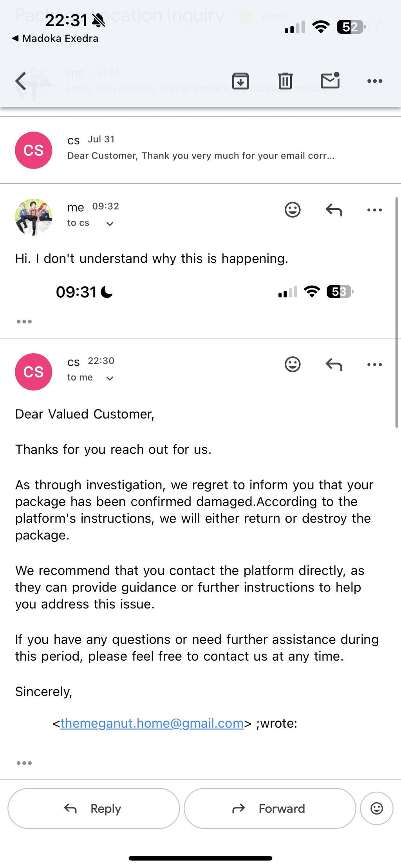Return to Madoka Exedra app
Screen dimensions: 401x868
click(x=55, y=38)
